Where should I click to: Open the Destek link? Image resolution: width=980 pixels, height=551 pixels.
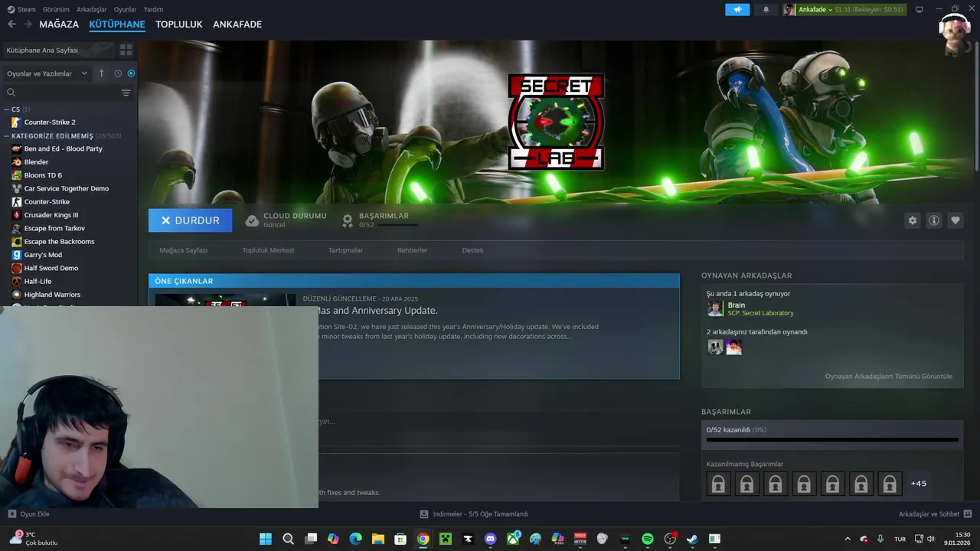(472, 250)
